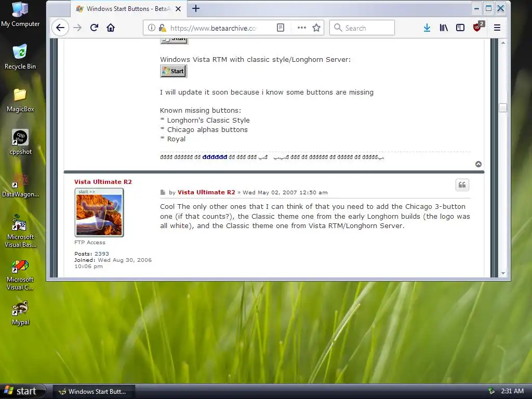
Task: Follow the bold blue signature link
Action: 215,157
